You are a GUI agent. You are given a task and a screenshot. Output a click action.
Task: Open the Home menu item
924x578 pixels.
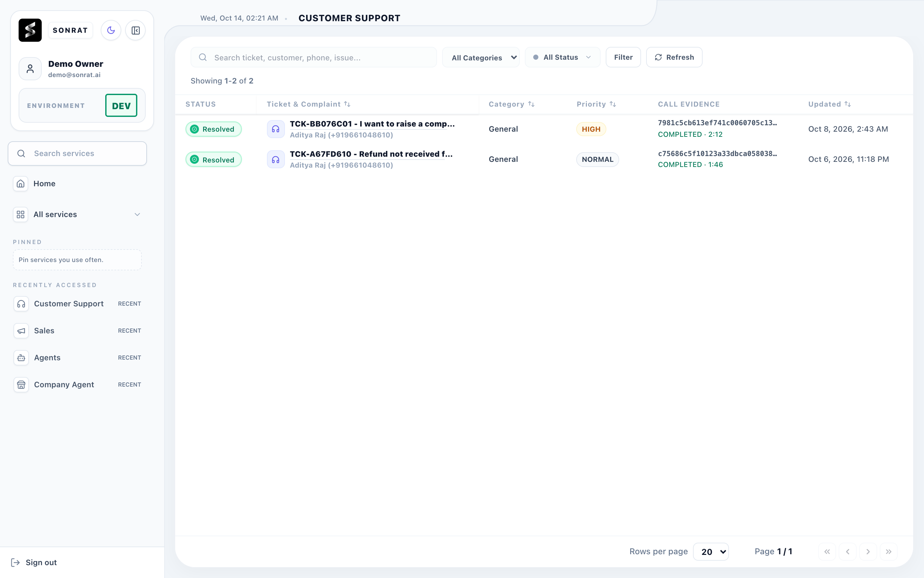click(x=77, y=183)
